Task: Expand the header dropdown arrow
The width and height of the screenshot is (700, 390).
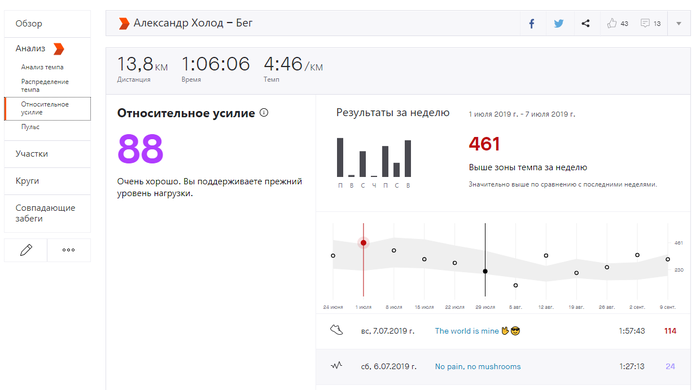Action: click(679, 24)
